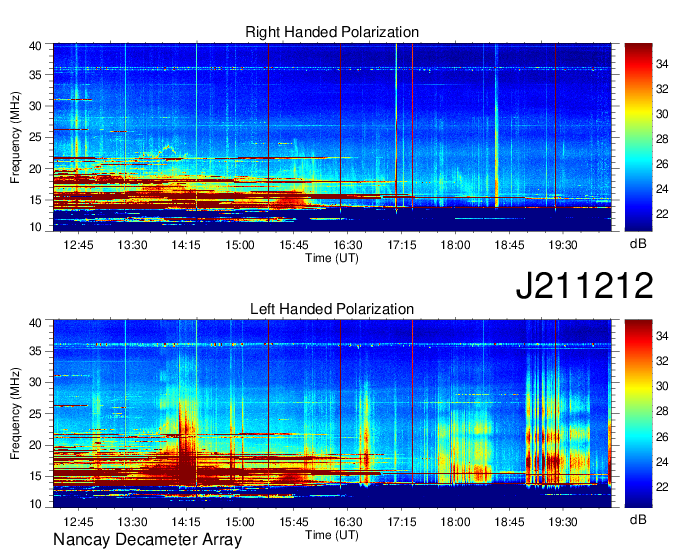Click "34" on Right Handed colorbar scale
Image resolution: width=680 pixels, height=552 pixels.
point(662,64)
